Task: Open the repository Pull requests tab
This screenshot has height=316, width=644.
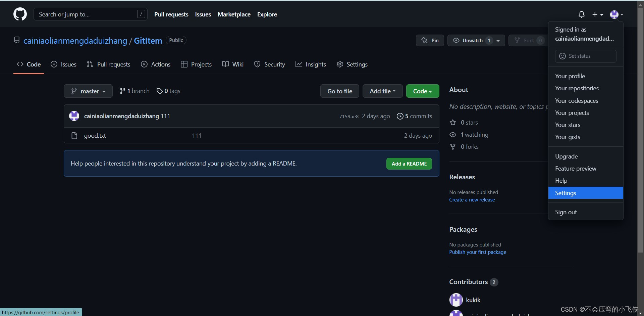Action: coord(108,64)
